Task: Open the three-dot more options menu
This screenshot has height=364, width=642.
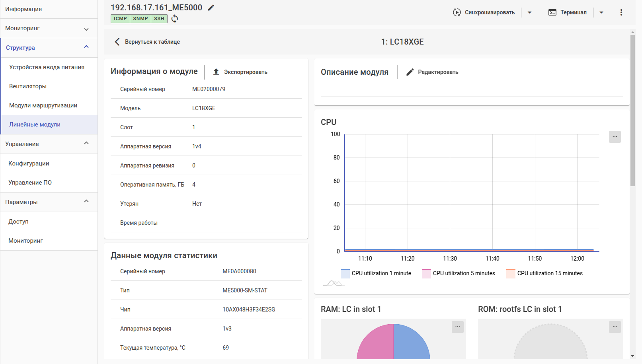Action: [621, 12]
